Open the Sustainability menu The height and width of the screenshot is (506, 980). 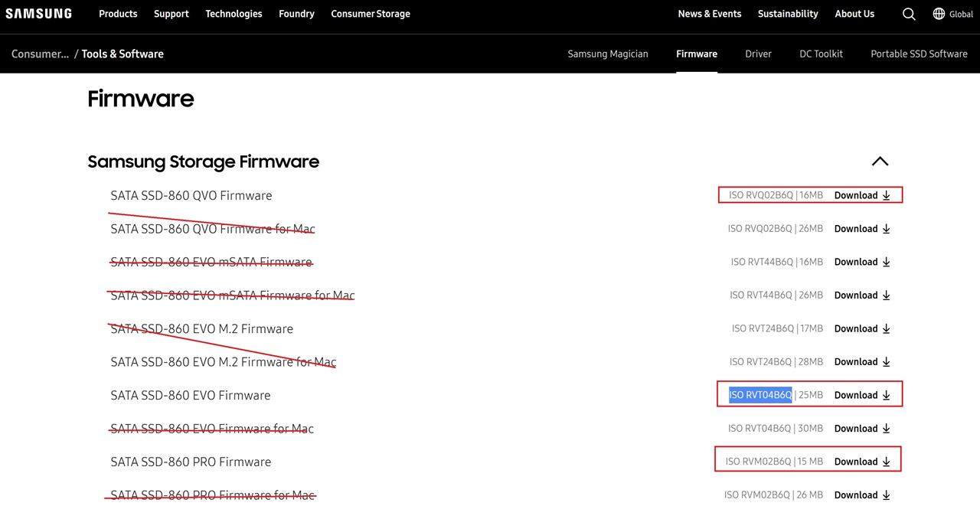point(788,14)
